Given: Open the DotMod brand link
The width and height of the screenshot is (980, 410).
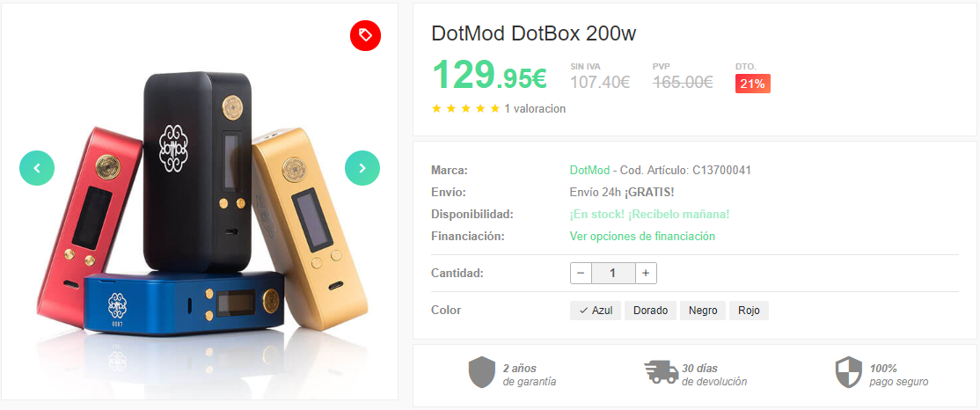Looking at the screenshot, I should click(589, 170).
